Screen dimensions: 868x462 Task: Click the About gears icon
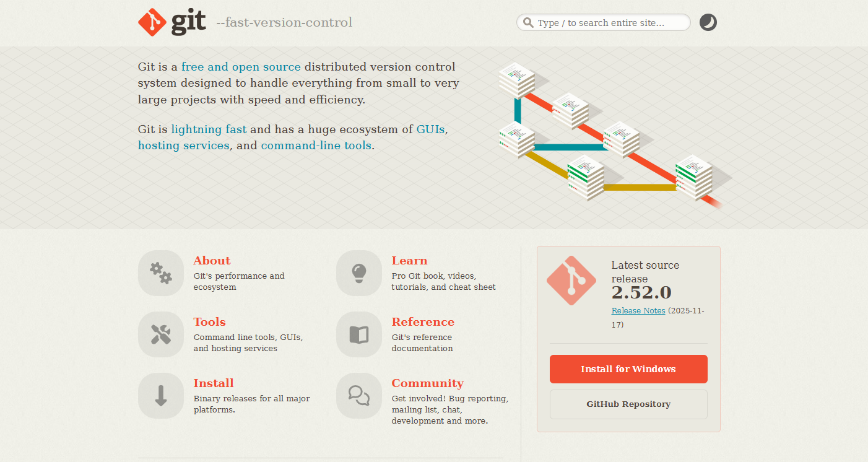(161, 273)
